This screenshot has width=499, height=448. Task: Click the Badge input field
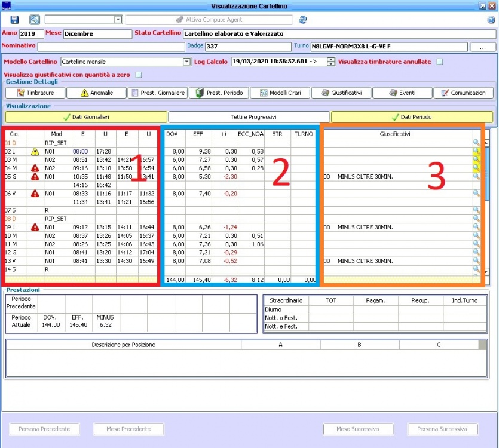click(247, 46)
